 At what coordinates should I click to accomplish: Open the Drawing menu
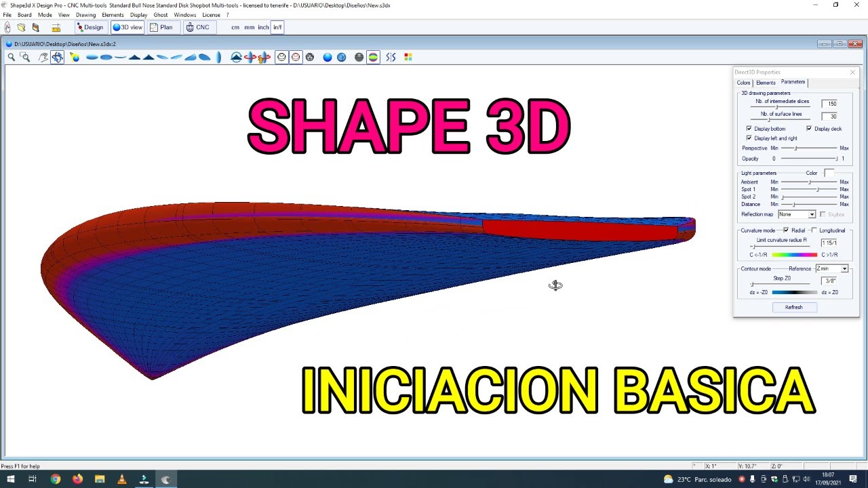click(x=85, y=15)
